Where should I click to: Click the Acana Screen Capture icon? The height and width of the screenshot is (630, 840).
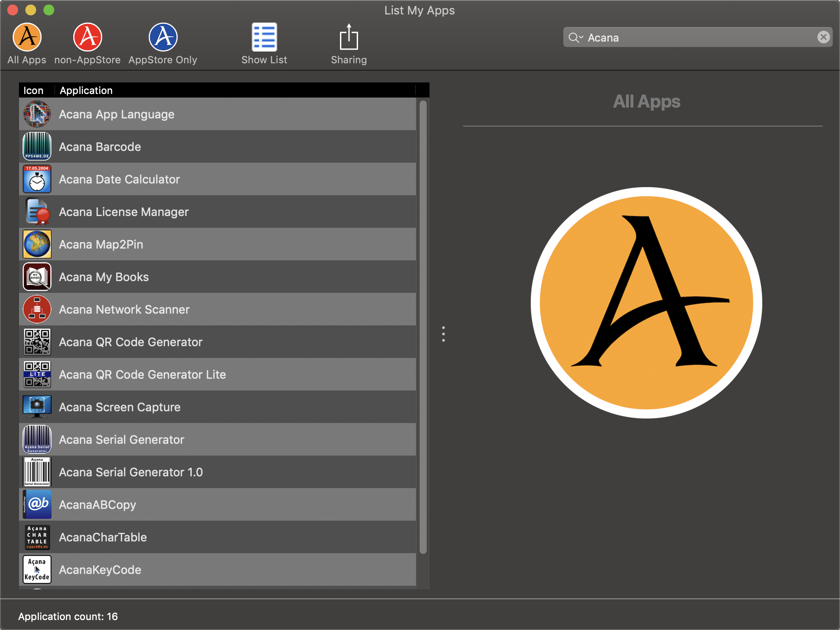tap(37, 407)
